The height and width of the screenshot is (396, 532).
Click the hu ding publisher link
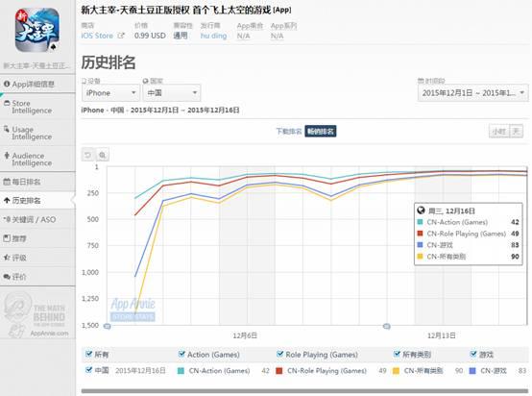(x=213, y=36)
